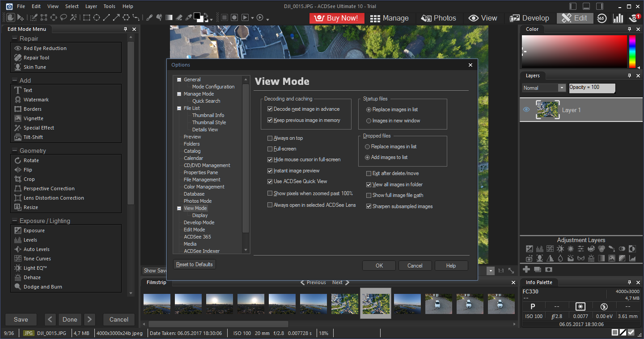
Task: Open the File menu
Action: coord(21,6)
